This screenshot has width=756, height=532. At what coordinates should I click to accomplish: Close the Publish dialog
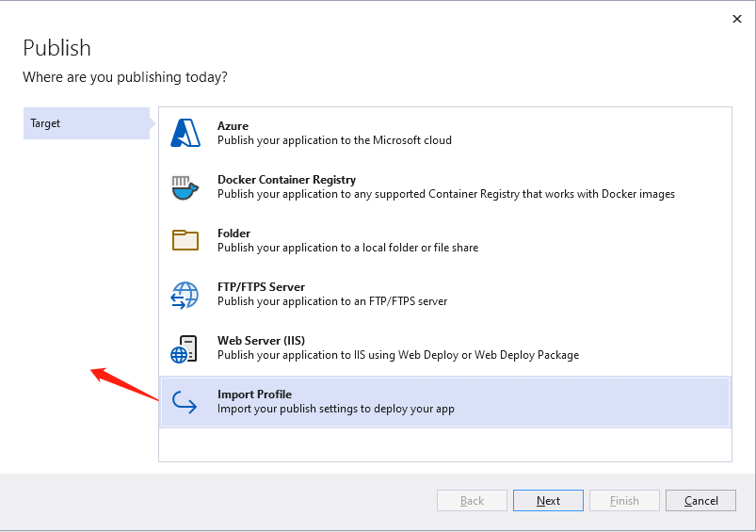coord(737,19)
